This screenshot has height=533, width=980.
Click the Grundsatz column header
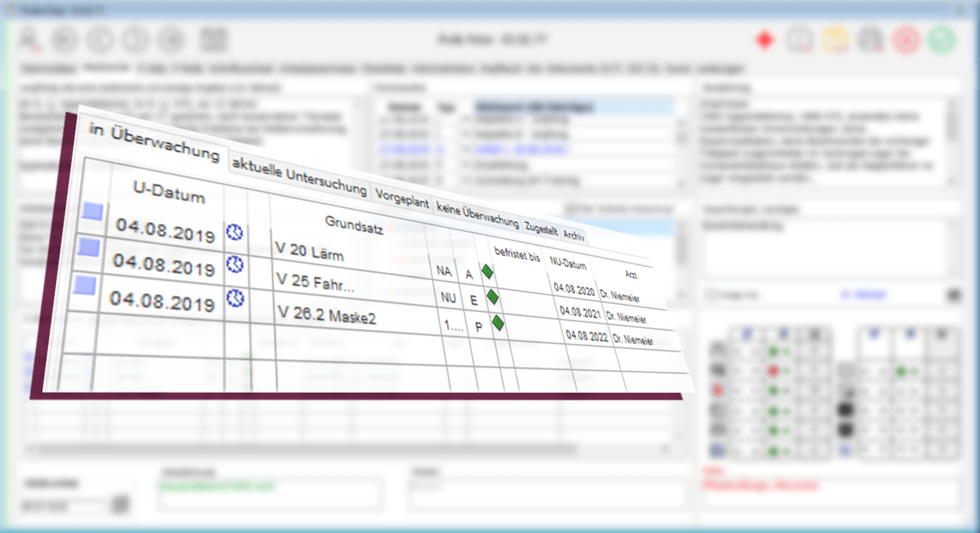354,225
